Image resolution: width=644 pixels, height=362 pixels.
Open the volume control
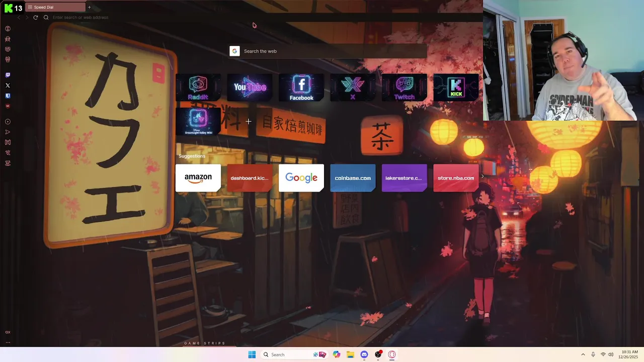coord(611,354)
